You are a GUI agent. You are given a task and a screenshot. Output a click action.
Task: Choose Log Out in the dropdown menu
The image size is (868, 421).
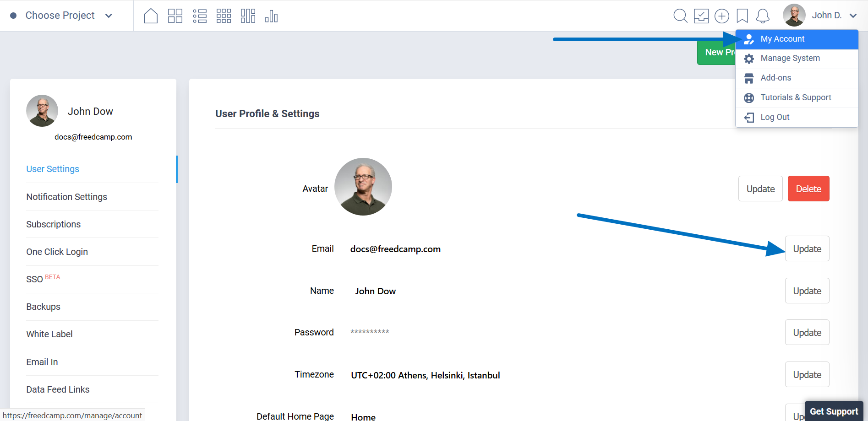(775, 117)
